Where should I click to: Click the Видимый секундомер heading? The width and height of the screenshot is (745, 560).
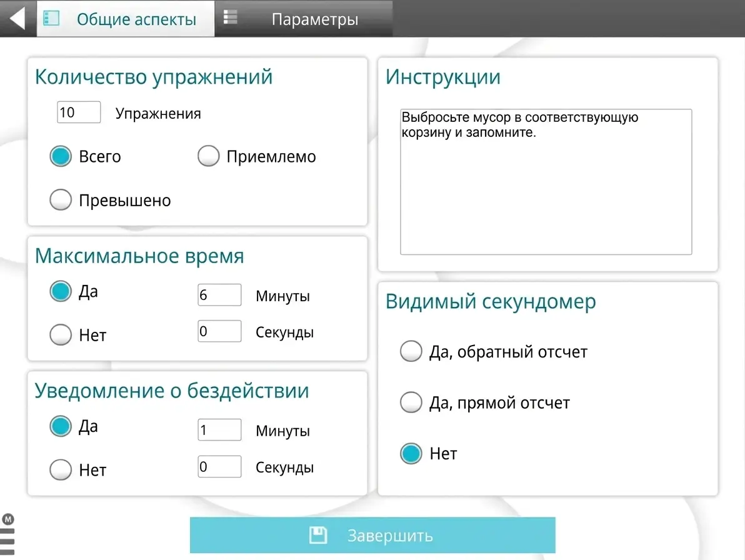pos(491,302)
